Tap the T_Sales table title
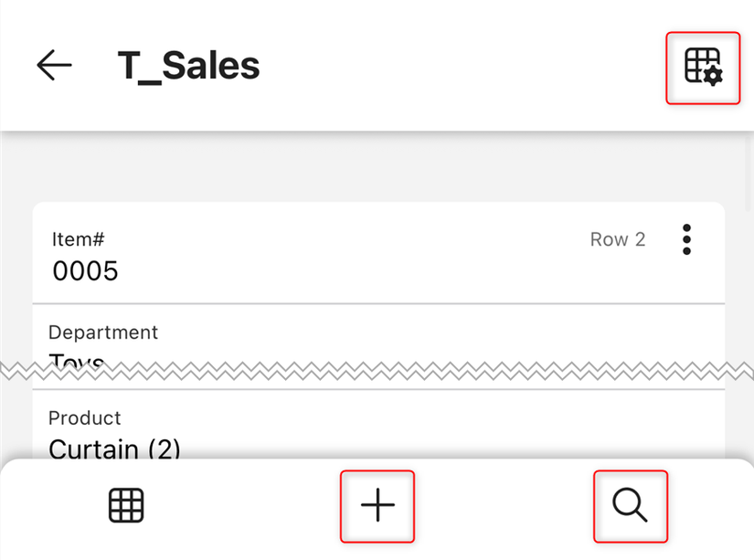Image resolution: width=754 pixels, height=560 pixels. pyautogui.click(x=188, y=65)
